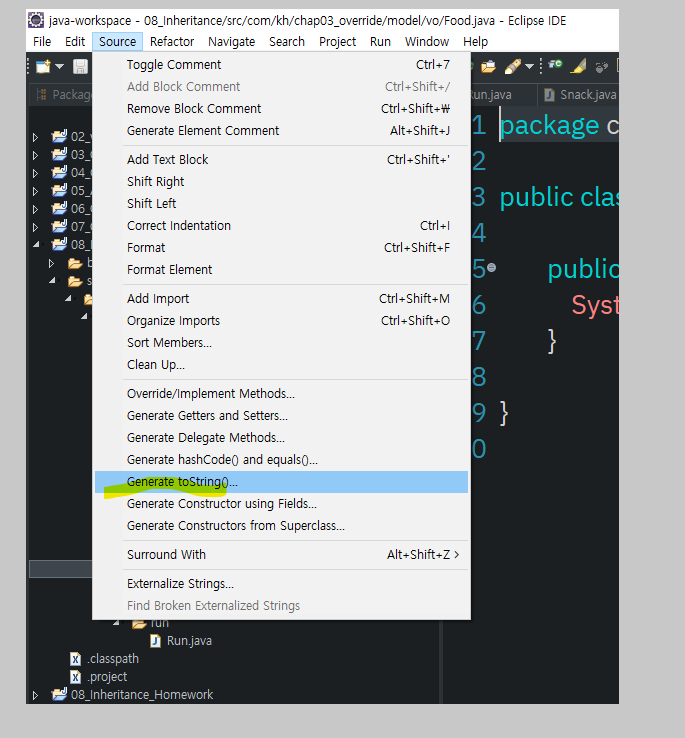Viewport: 685px width, 738px height.
Task: Click the Open Type folder toolbar icon
Action: click(488, 66)
